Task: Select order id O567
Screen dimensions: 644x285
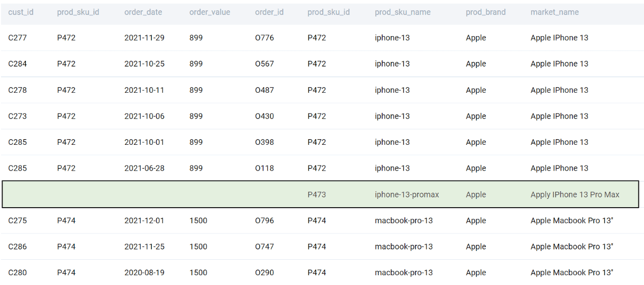Action: pos(265,64)
